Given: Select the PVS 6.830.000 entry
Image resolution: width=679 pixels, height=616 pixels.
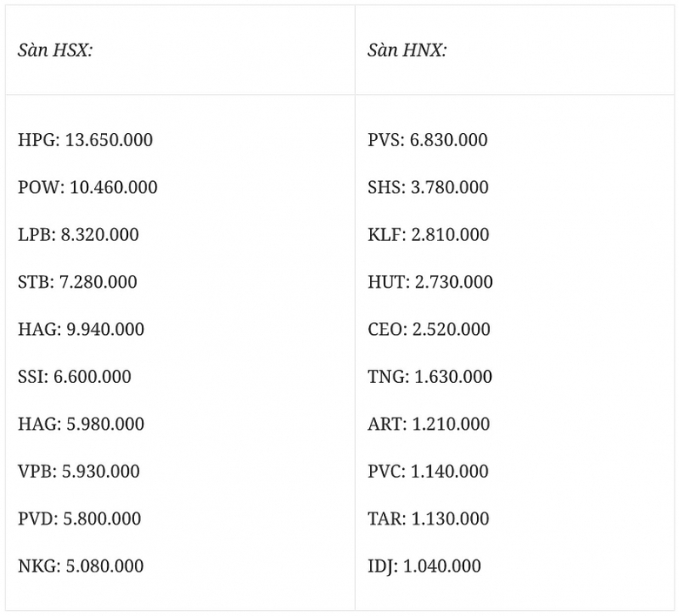Looking at the screenshot, I should pyautogui.click(x=427, y=140).
